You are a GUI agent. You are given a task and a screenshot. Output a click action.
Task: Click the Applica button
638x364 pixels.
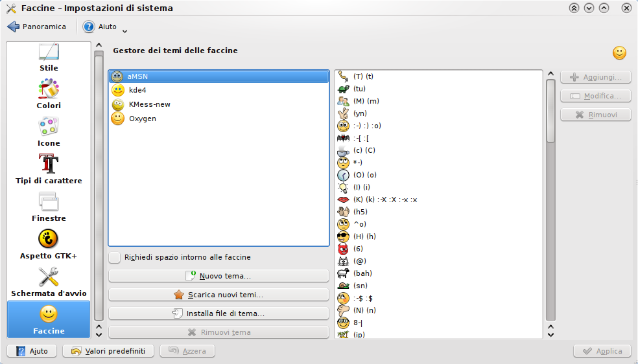pos(602,351)
